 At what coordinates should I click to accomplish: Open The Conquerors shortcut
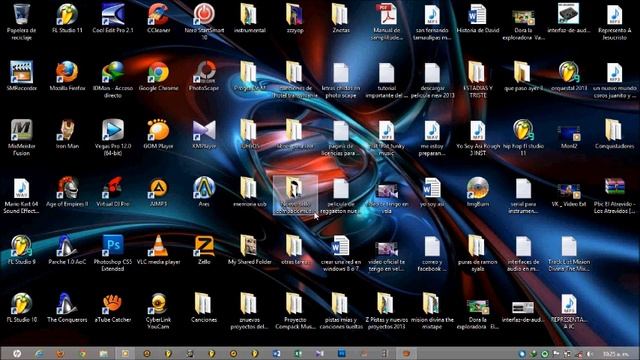tap(67, 308)
